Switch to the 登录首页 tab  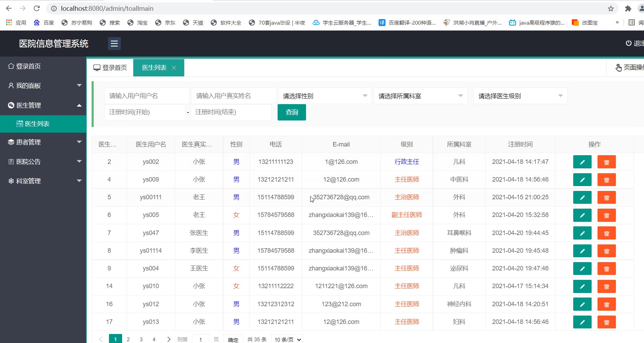pyautogui.click(x=110, y=68)
